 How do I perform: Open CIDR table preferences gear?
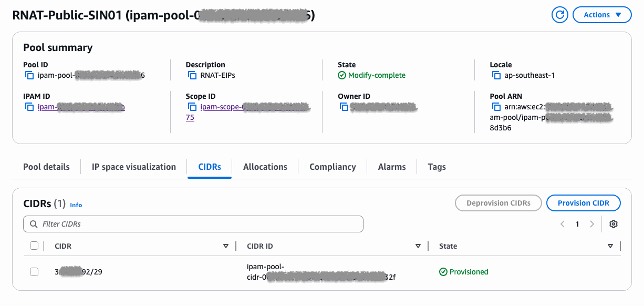click(x=613, y=224)
